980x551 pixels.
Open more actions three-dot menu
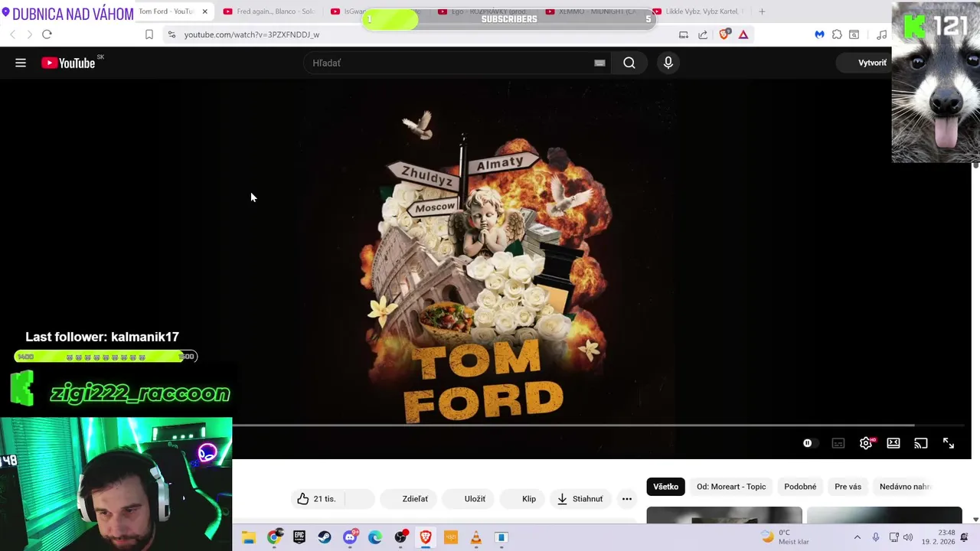tap(627, 499)
